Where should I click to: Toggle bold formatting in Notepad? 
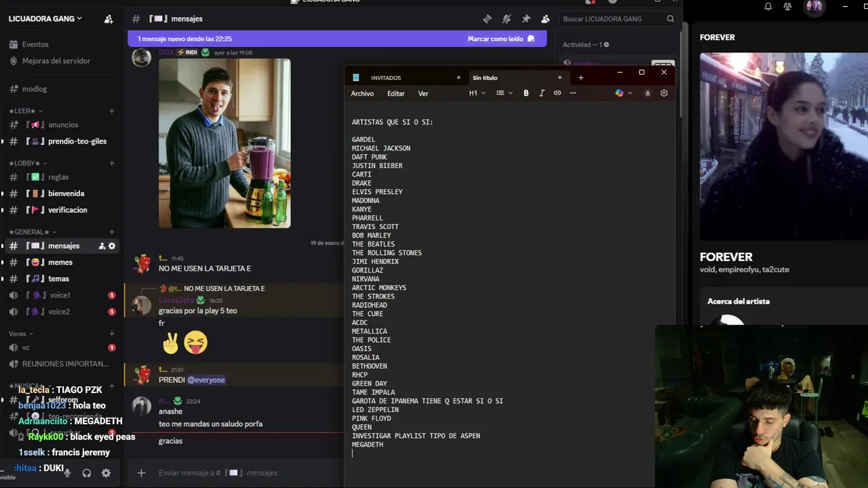point(526,94)
